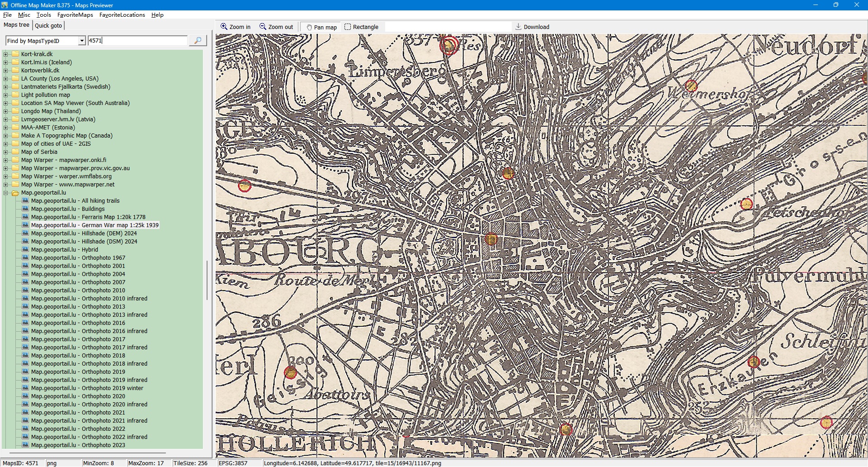Click the All hiking trails map icon
Screen dimensions: 868x467
coord(25,201)
